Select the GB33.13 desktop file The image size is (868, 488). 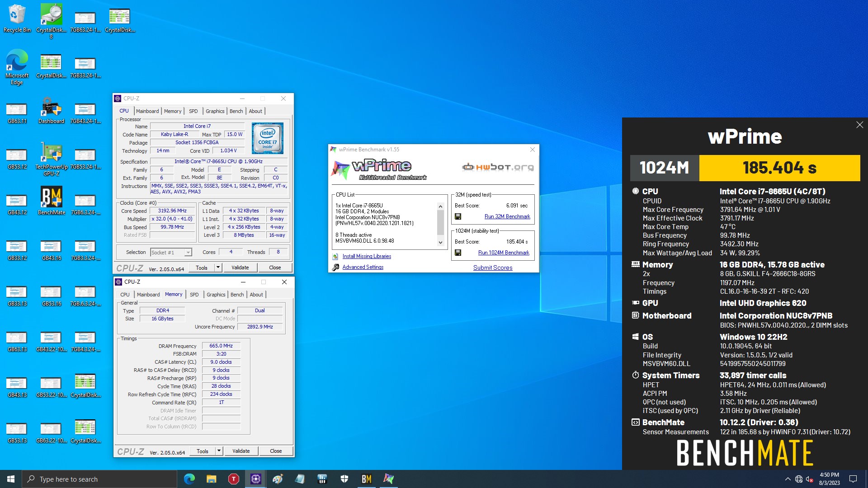point(17,296)
